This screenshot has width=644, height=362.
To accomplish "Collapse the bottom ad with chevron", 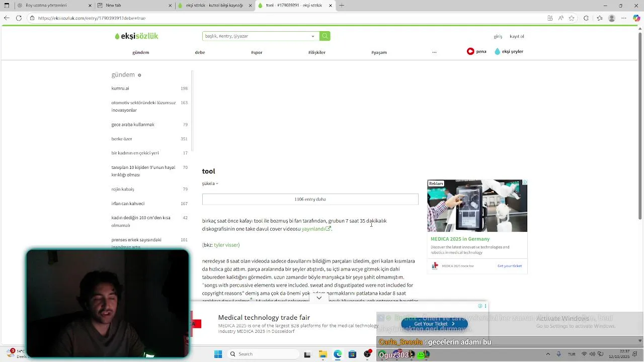I will click(x=319, y=298).
